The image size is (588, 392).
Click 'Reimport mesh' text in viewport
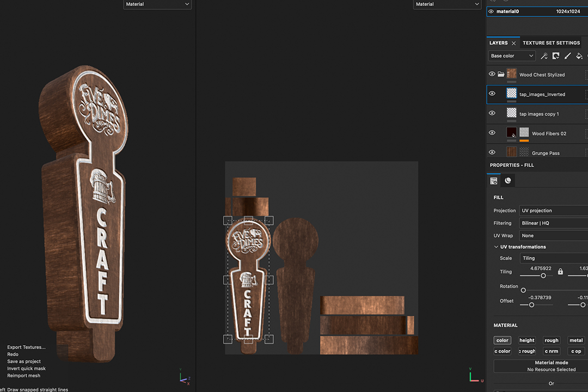[x=23, y=376]
